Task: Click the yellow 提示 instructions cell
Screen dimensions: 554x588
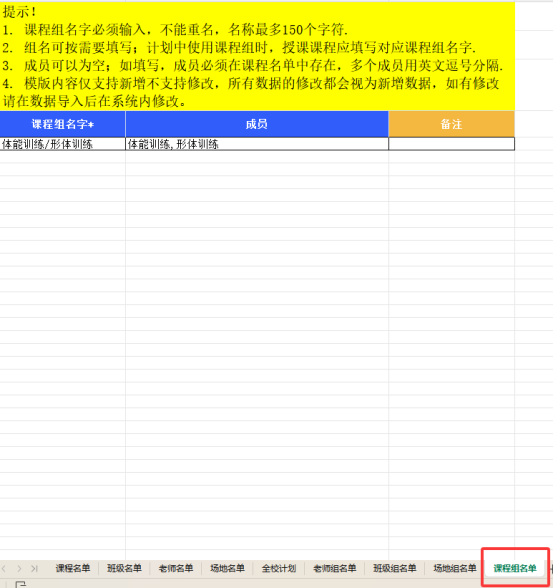Action: 257,57
